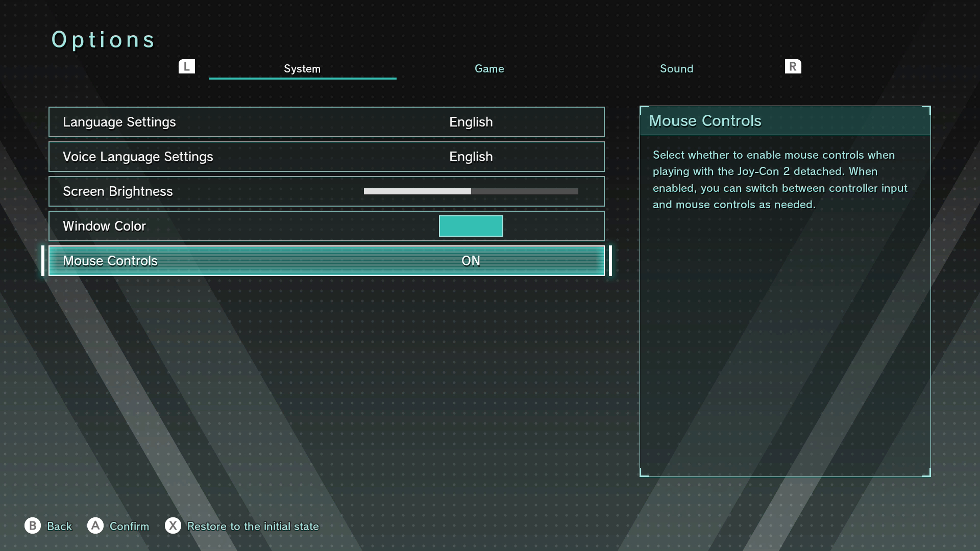Open the Game tab
This screenshot has width=980, height=551.
489,69
